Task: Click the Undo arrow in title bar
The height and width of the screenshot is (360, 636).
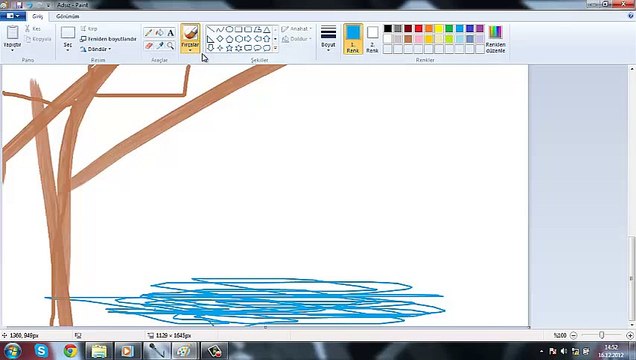Action: click(29, 5)
